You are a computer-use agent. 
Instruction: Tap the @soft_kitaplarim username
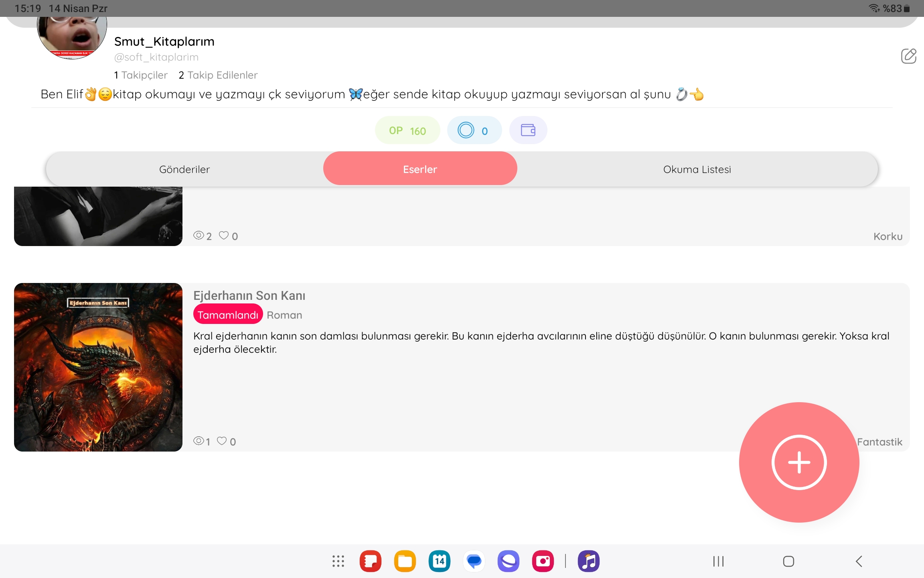[x=156, y=57]
